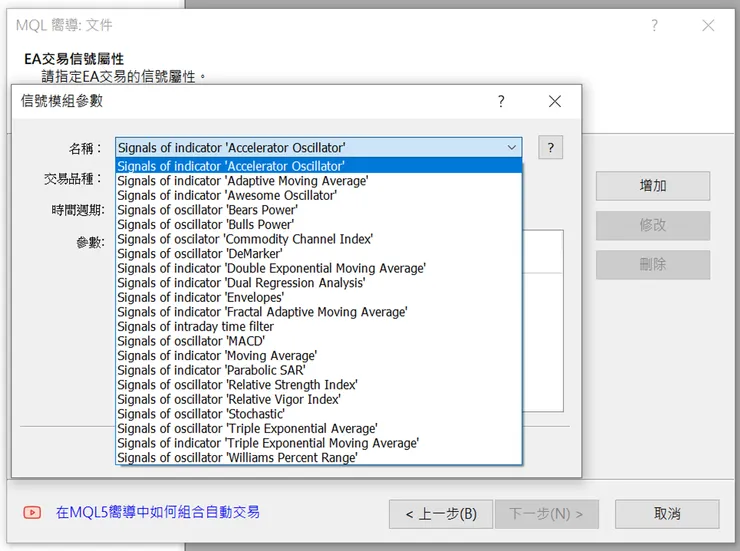Select 'Bears Power' oscillator signal

[319, 210]
